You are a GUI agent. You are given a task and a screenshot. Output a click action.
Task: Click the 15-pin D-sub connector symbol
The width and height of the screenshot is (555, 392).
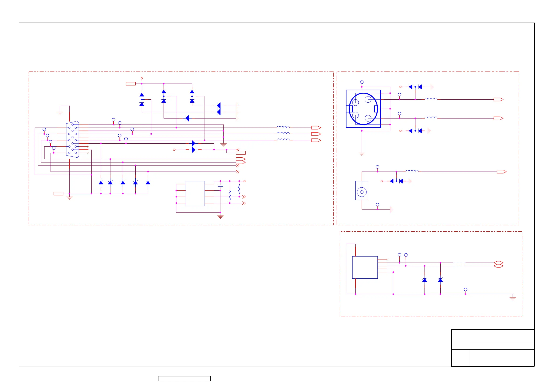coord(72,139)
